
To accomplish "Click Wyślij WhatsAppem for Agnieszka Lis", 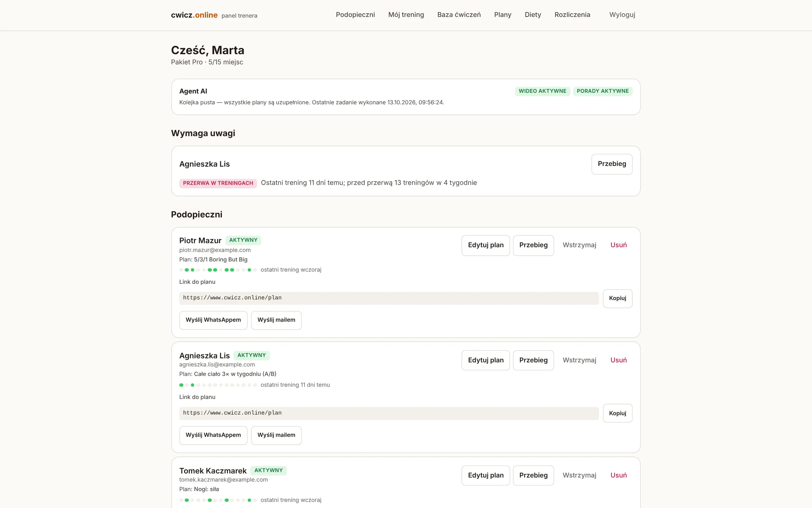I will click(213, 435).
